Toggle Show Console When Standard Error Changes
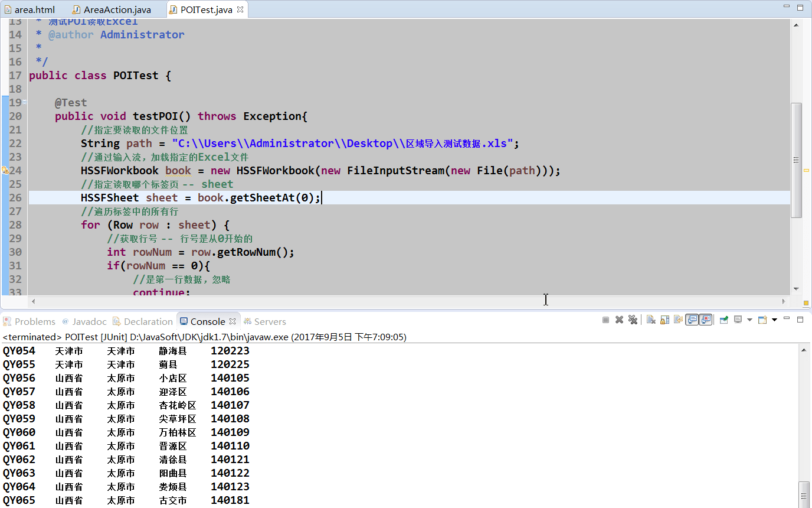Screen dimensions: 812x508 tap(706, 319)
